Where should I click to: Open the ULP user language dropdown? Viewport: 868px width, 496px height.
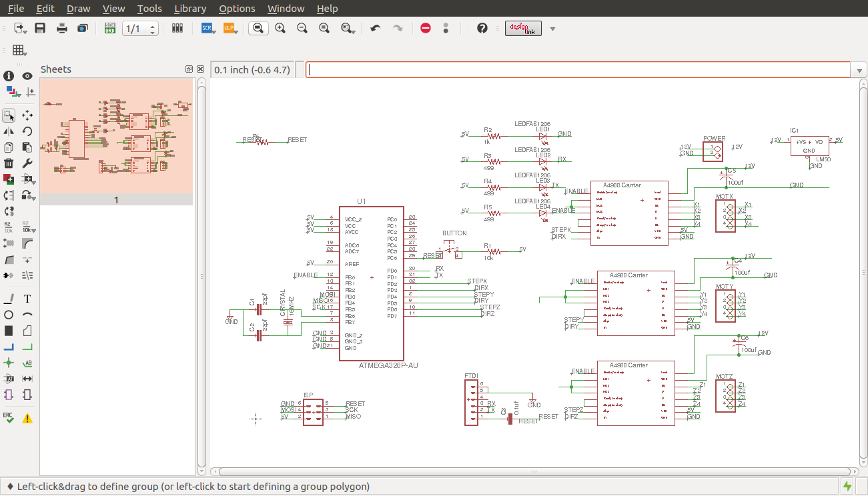pyautogui.click(x=230, y=28)
